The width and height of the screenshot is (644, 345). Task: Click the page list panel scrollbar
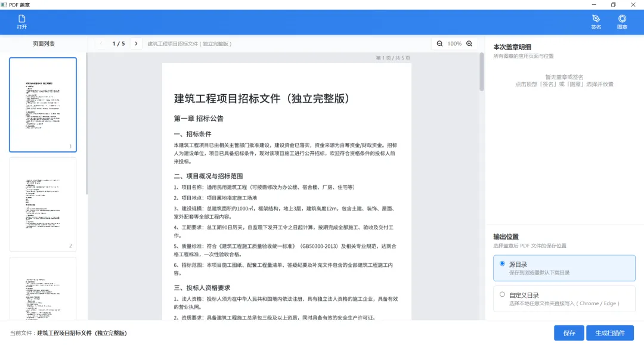pyautogui.click(x=86, y=123)
